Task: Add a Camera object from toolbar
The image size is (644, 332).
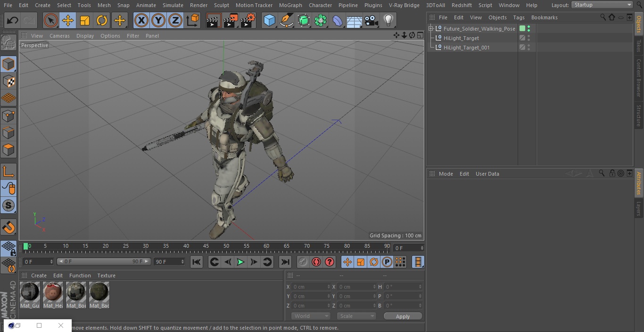Action: click(371, 21)
